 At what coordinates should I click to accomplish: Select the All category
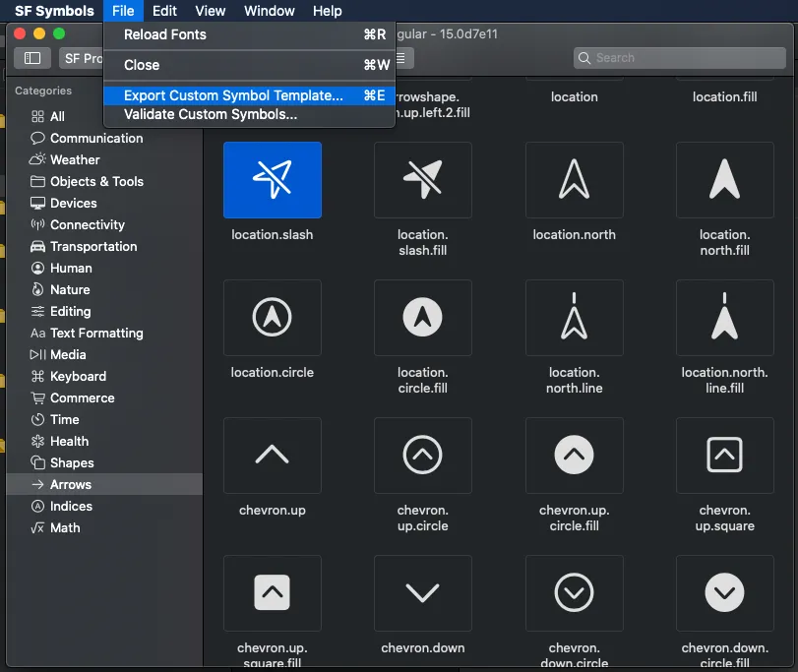pos(104,116)
